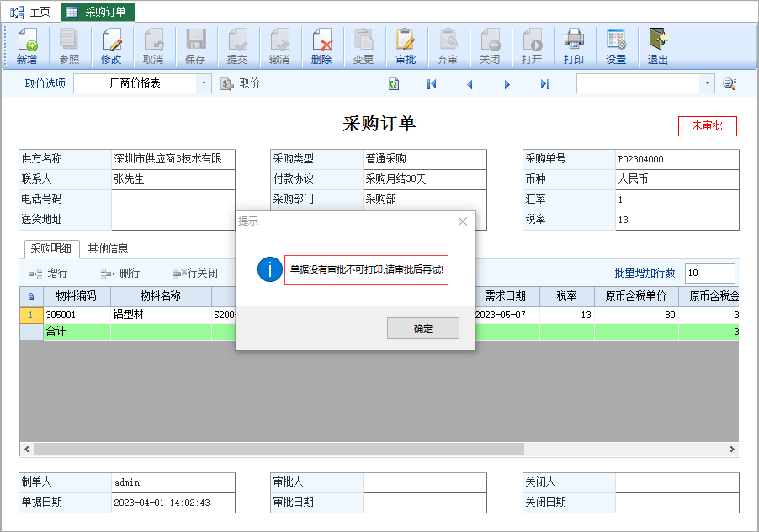
Task: Click the empty 审批人 field
Action: 424,482
